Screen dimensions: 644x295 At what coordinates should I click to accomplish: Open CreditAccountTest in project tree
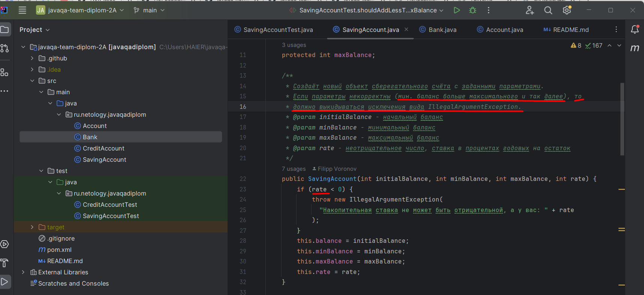click(x=106, y=205)
